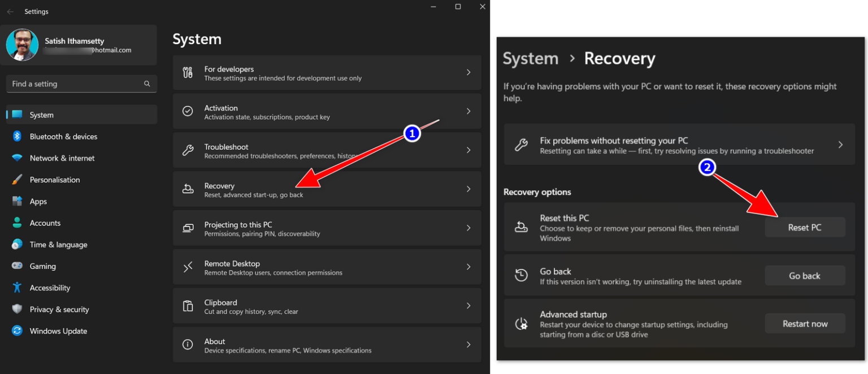Select the Windows Update icon
Screen dimensions: 868x374
point(16,330)
